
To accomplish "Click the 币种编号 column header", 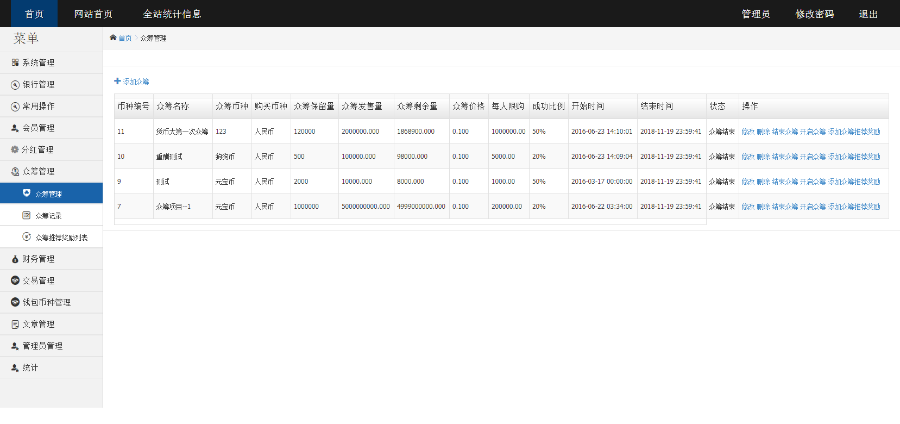I will (134, 106).
